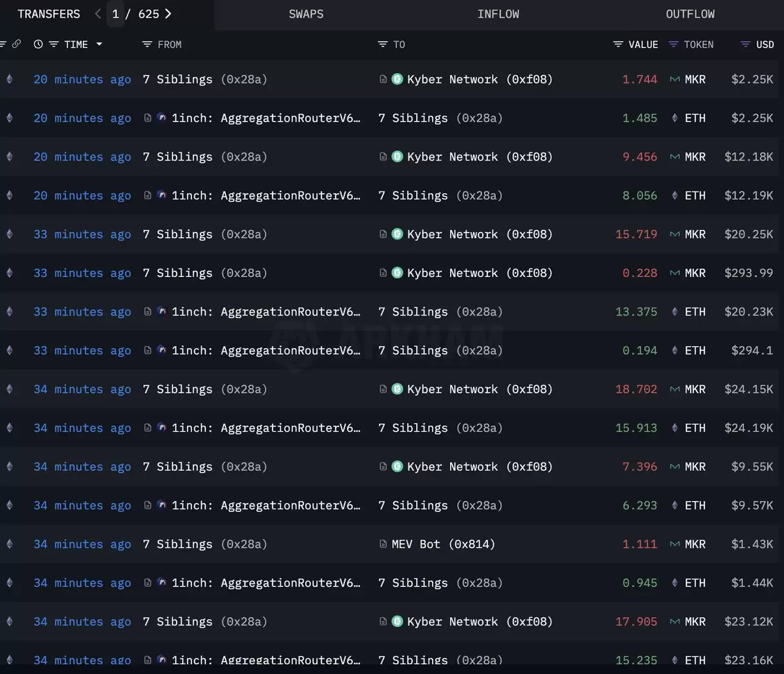
Task: Switch to the INFLOW tab
Action: (498, 14)
